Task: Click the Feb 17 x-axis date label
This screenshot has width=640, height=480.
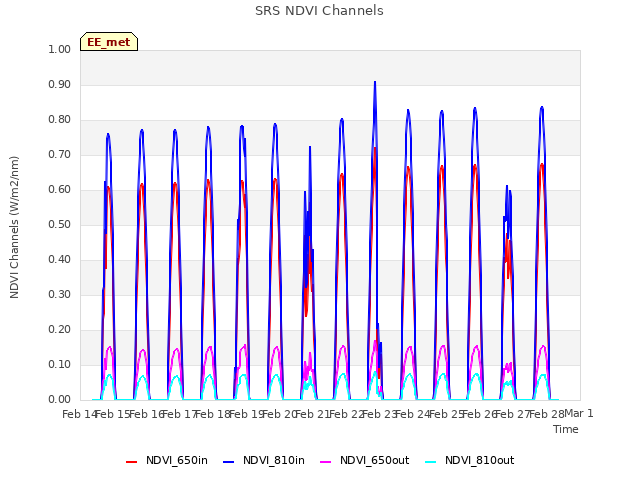Action: 179,414
